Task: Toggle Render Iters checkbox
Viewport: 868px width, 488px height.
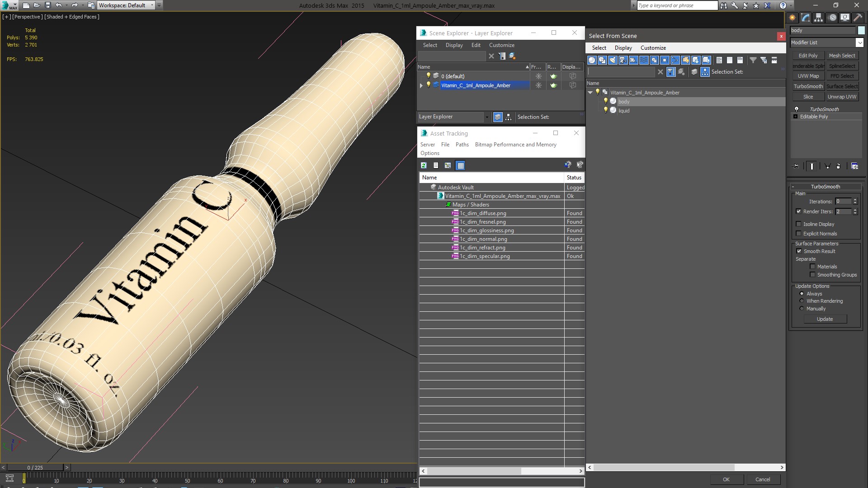Action: click(x=799, y=211)
